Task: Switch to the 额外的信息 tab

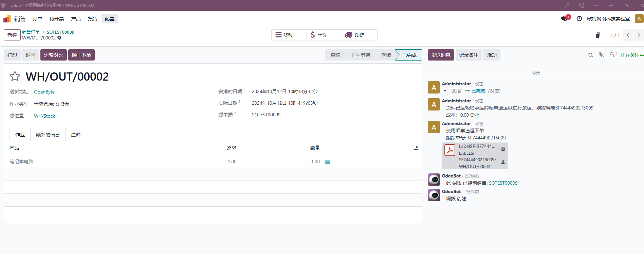Action: pos(48,135)
